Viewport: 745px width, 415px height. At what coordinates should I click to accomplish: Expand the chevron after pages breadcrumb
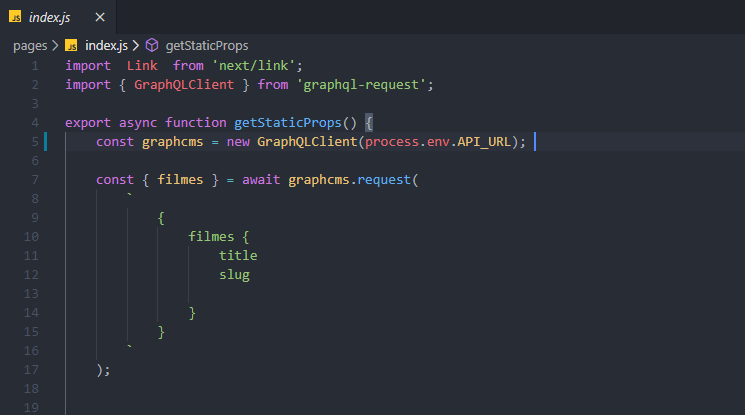click(55, 46)
